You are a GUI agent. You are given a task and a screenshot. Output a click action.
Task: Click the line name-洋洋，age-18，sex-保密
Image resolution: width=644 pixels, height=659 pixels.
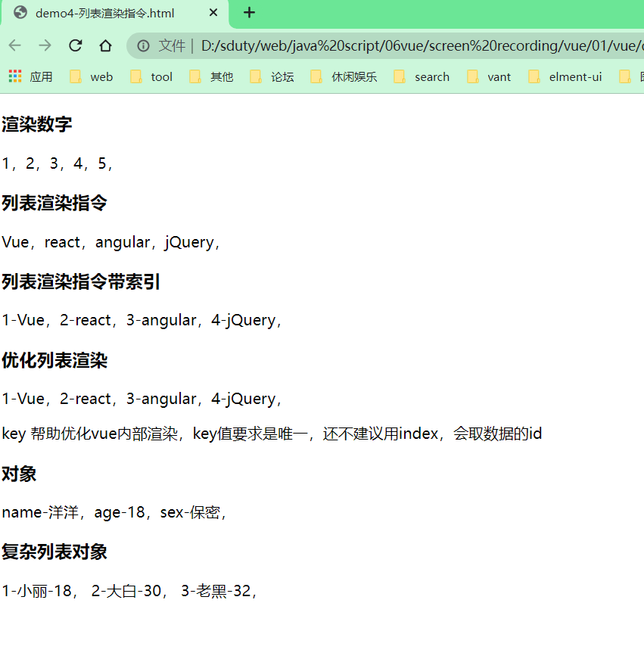(114, 512)
